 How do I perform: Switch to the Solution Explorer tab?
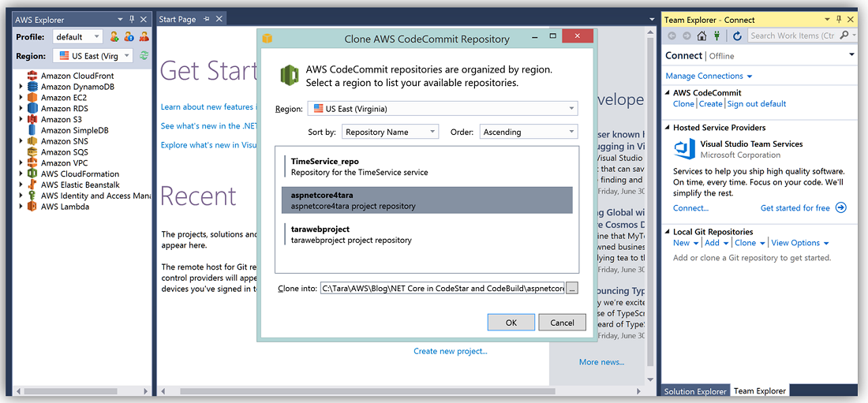click(x=694, y=391)
